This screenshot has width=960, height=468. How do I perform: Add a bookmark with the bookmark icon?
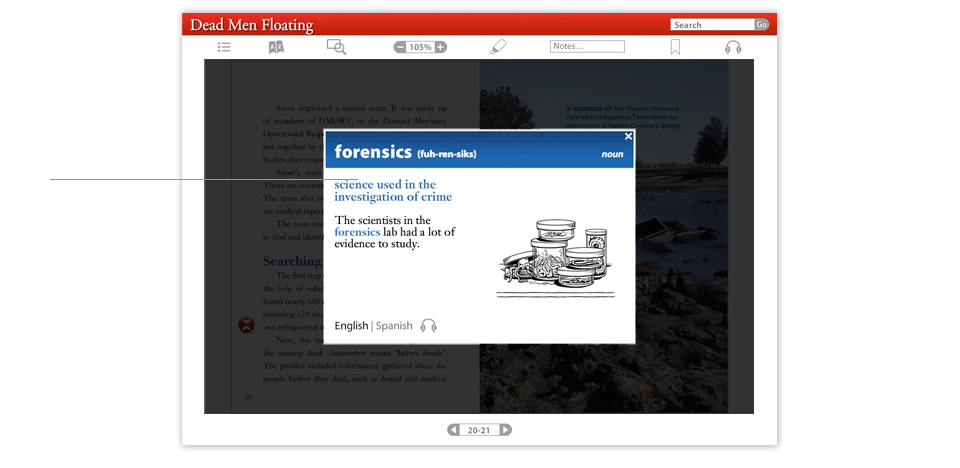675,47
